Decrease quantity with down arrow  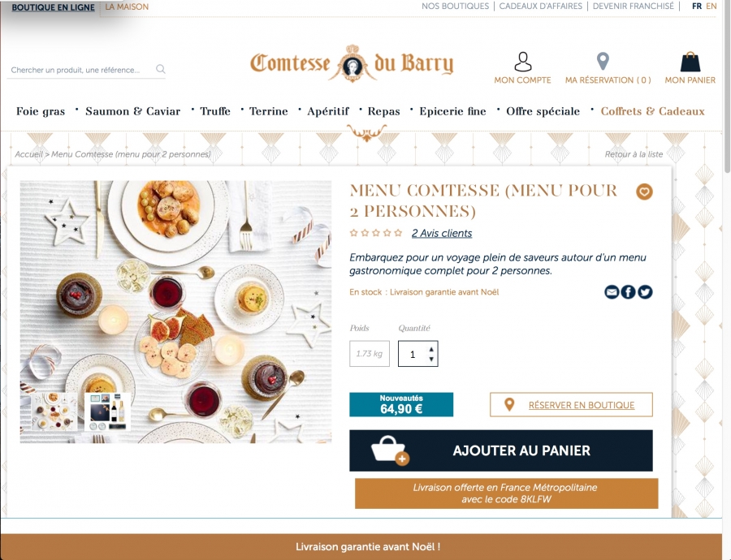click(431, 359)
